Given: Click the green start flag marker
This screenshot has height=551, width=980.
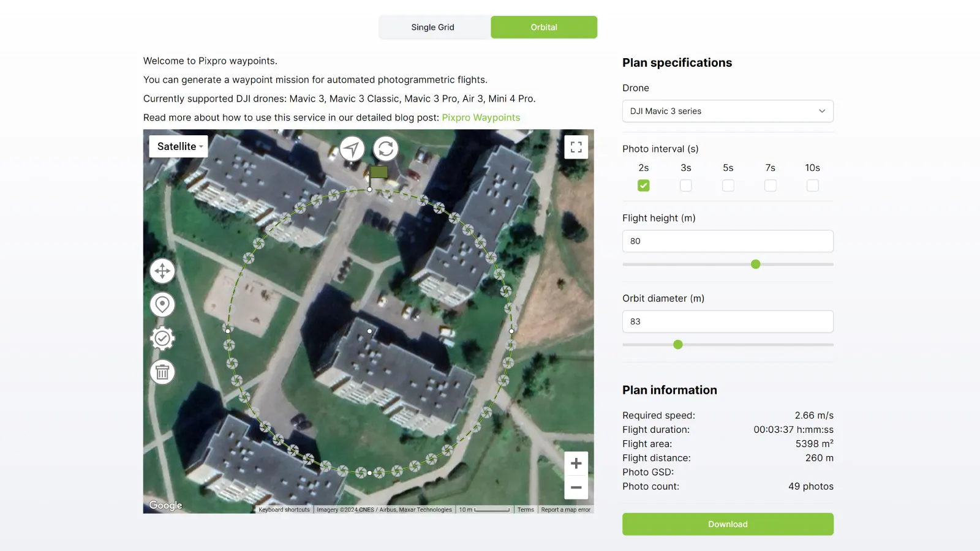Looking at the screenshot, I should pyautogui.click(x=379, y=172).
